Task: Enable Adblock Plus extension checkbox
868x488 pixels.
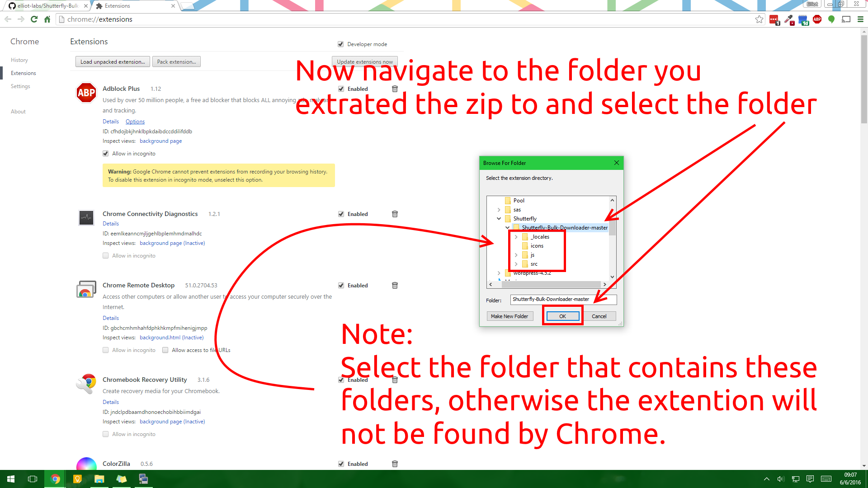Action: (340, 88)
